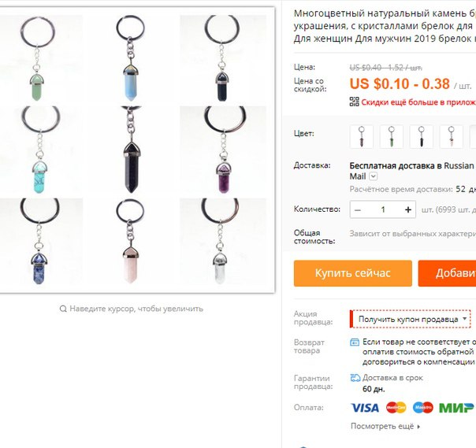The image size is (476, 448).
Task: Click the VISA payment logo
Action: [x=365, y=408]
